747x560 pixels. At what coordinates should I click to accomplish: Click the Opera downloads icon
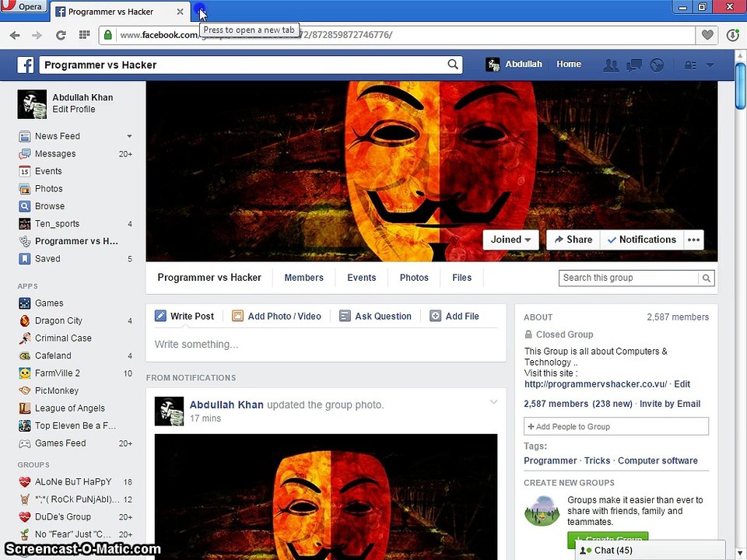[x=733, y=35]
